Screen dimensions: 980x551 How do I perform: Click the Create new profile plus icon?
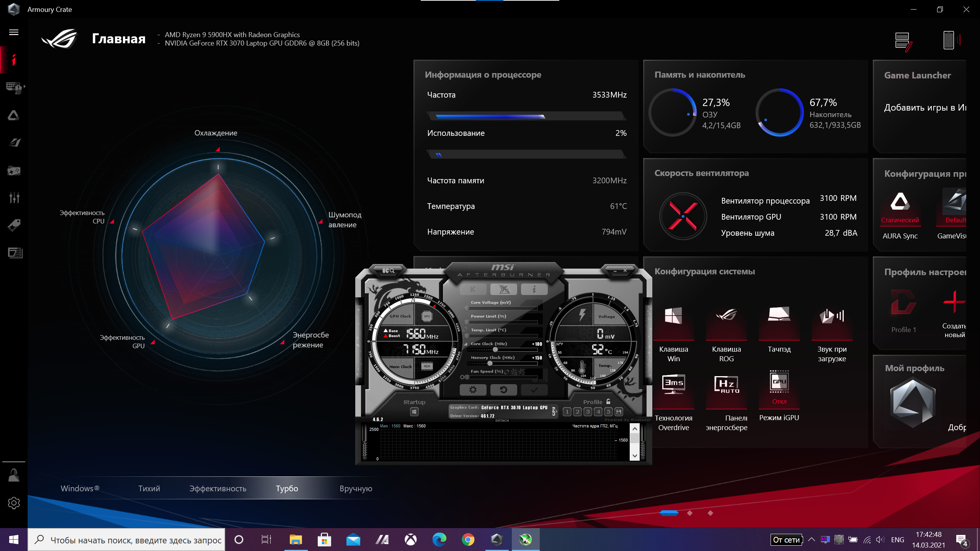tap(954, 302)
